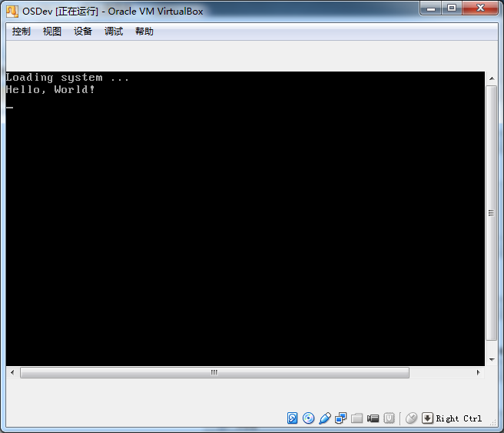Open the 控制 menu
The height and width of the screenshot is (433, 504).
pos(22,32)
